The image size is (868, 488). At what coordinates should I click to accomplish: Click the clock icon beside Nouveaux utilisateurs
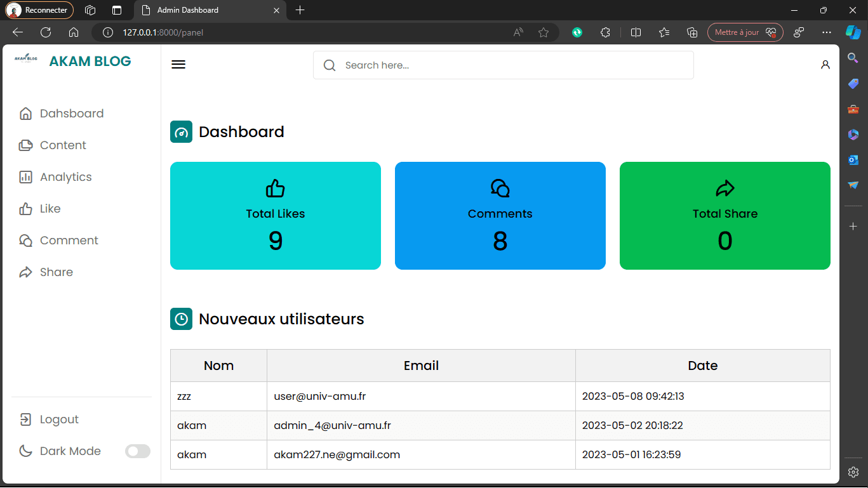point(181,319)
